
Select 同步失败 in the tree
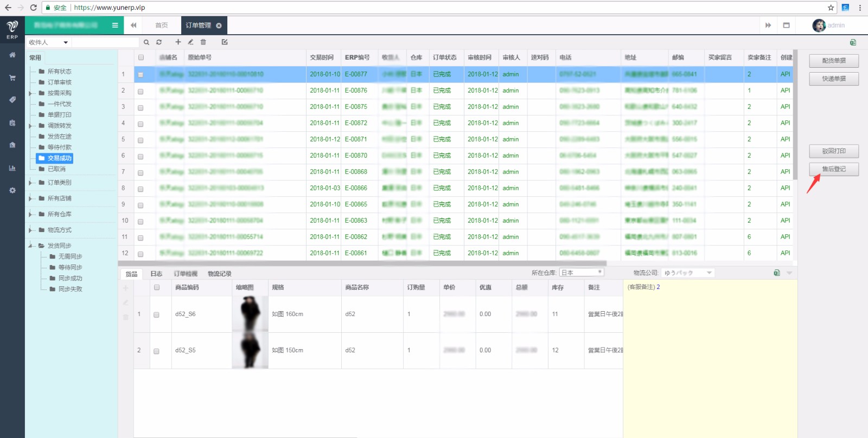(70, 289)
